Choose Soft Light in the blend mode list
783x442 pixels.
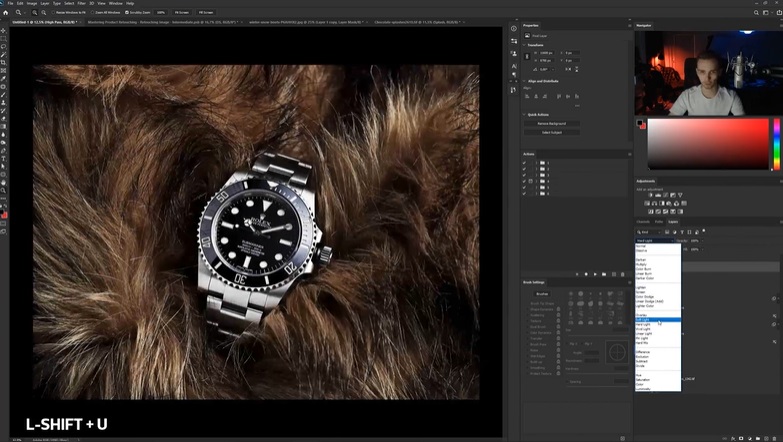point(658,320)
